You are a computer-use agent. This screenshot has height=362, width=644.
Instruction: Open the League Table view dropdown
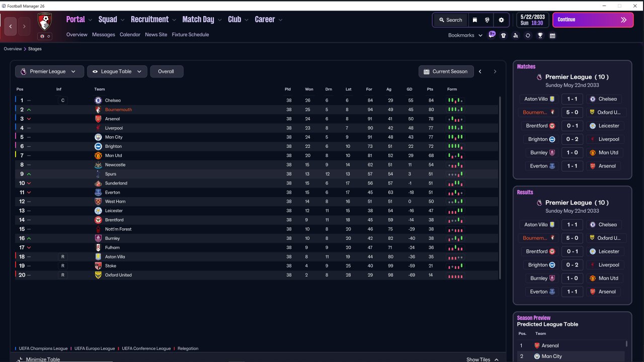click(117, 71)
